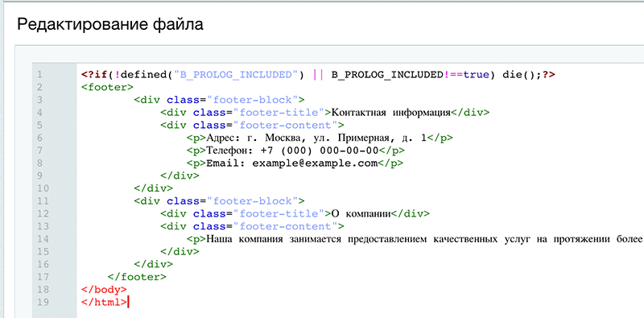This screenshot has height=318, width=644.
Task: Click line number 1 in the gutter
Action: 39,75
